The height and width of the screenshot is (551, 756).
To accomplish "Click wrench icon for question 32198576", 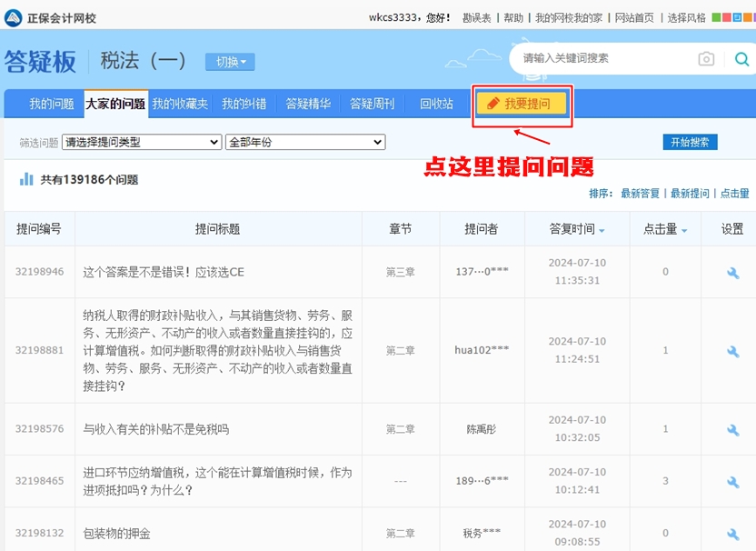I will pyautogui.click(x=732, y=429).
